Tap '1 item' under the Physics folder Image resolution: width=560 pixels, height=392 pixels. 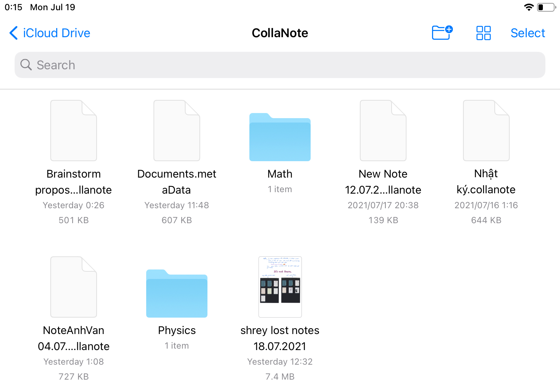pos(177,346)
